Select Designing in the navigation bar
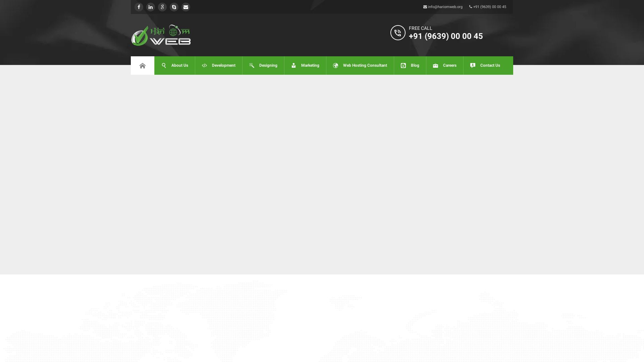 point(263,66)
